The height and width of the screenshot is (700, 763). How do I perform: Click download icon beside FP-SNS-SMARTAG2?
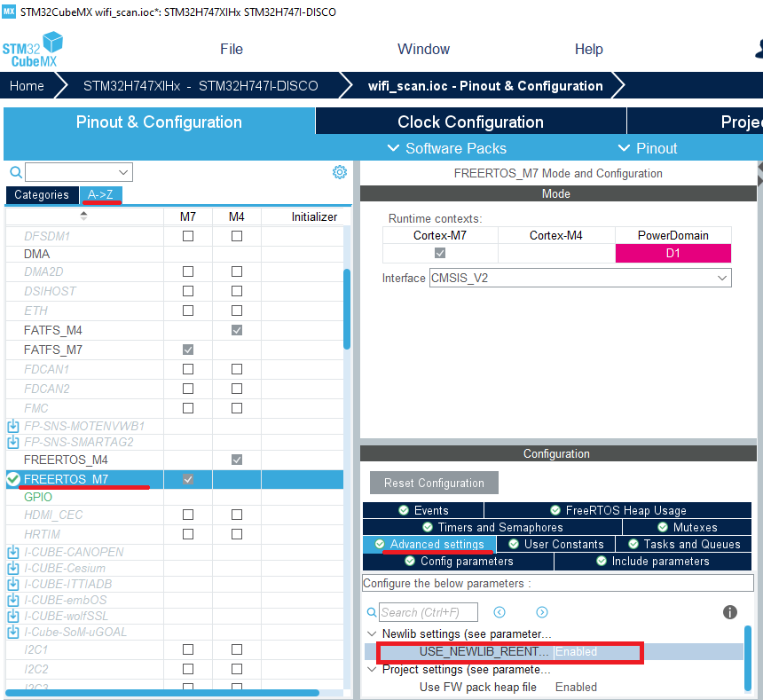point(13,442)
